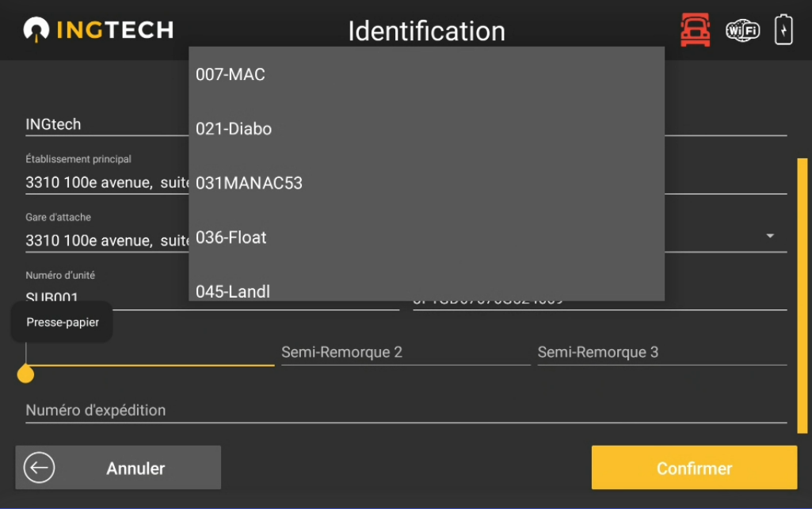The image size is (812, 509).
Task: Tap the red truck status icon
Action: [695, 30]
